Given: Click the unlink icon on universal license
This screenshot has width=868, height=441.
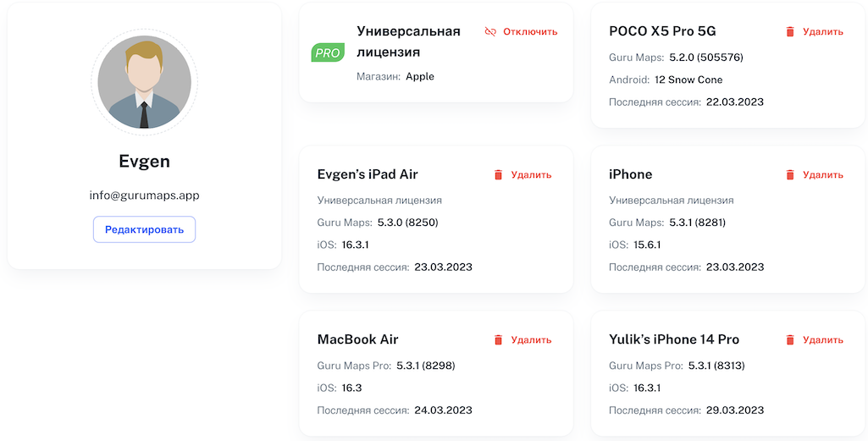Looking at the screenshot, I should pos(489,31).
